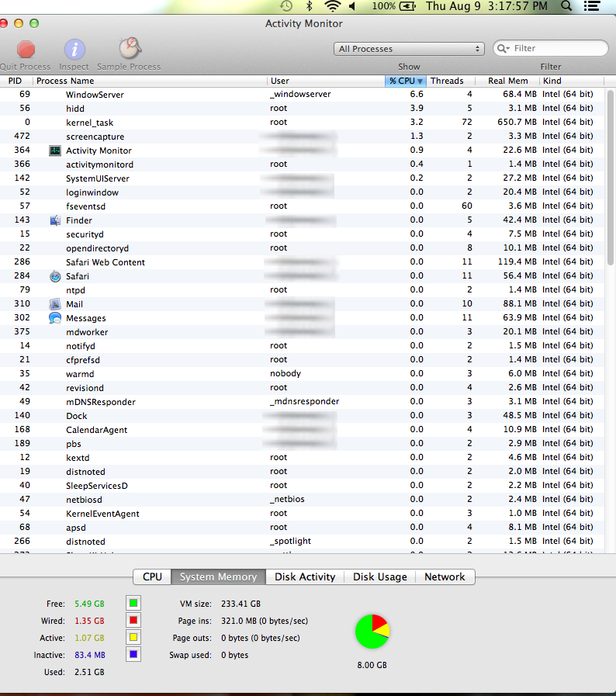The image size is (616, 696).
Task: Switch to Disk Usage tab
Action: coord(380,577)
